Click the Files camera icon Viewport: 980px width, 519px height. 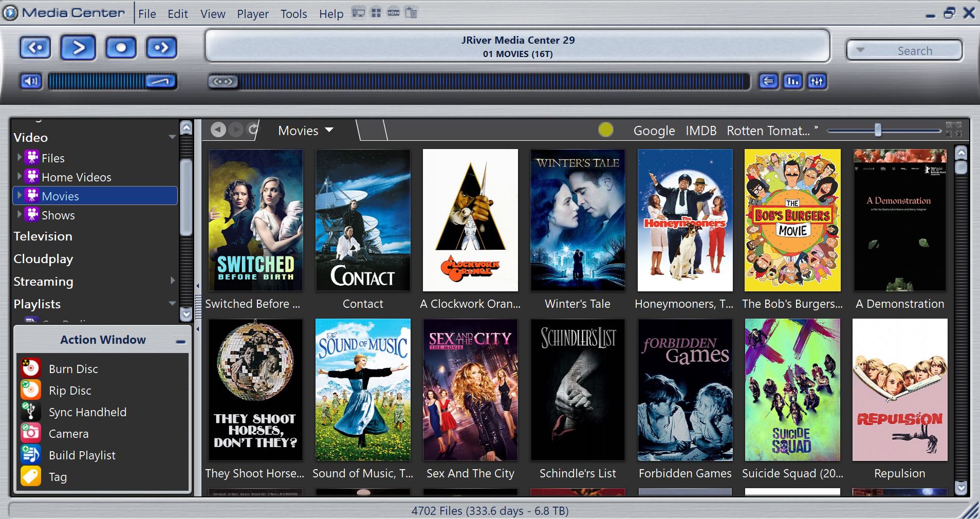click(x=32, y=158)
